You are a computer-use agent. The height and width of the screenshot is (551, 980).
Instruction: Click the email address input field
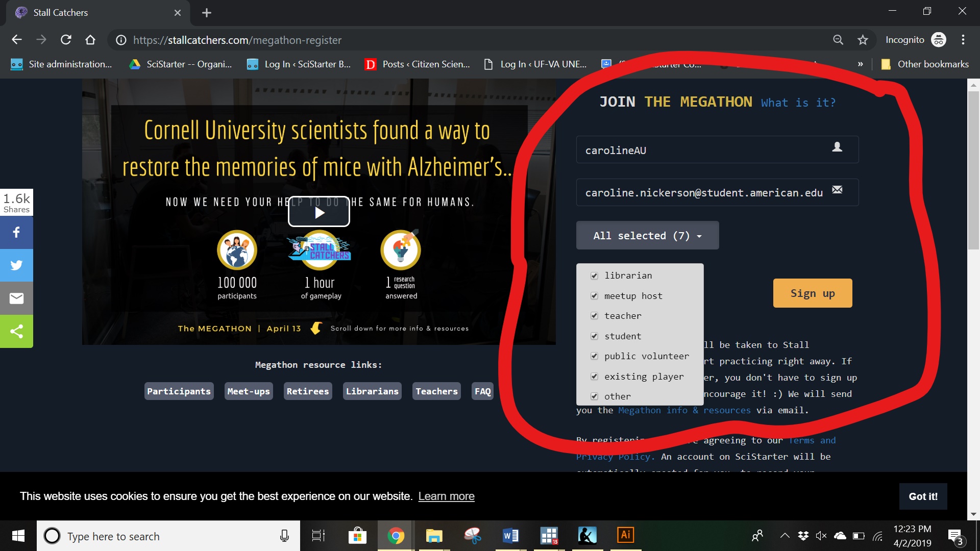click(x=717, y=192)
